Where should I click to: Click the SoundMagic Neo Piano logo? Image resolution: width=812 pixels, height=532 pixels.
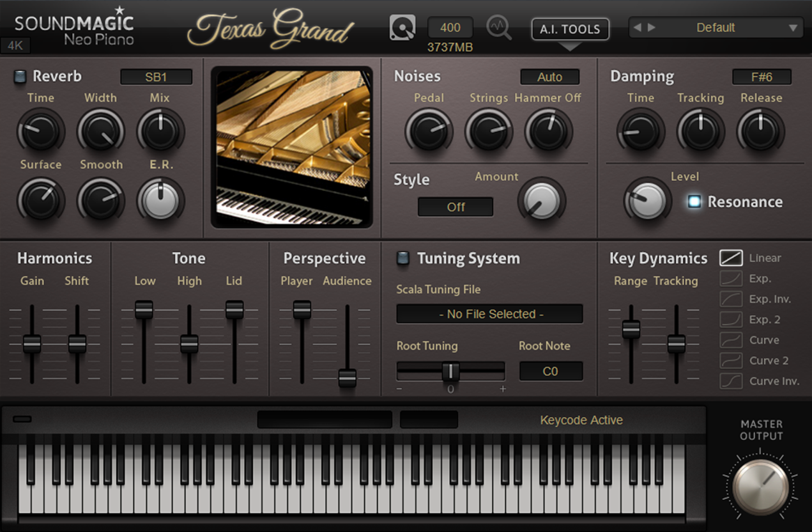pos(74,27)
